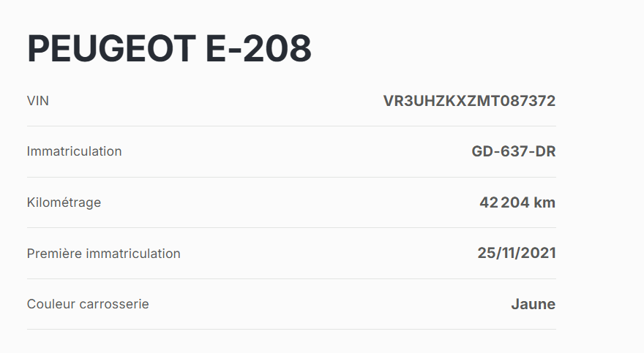Click the mileage figure 42 204
Screen dimensions: 644x353
pyautogui.click(x=504, y=202)
